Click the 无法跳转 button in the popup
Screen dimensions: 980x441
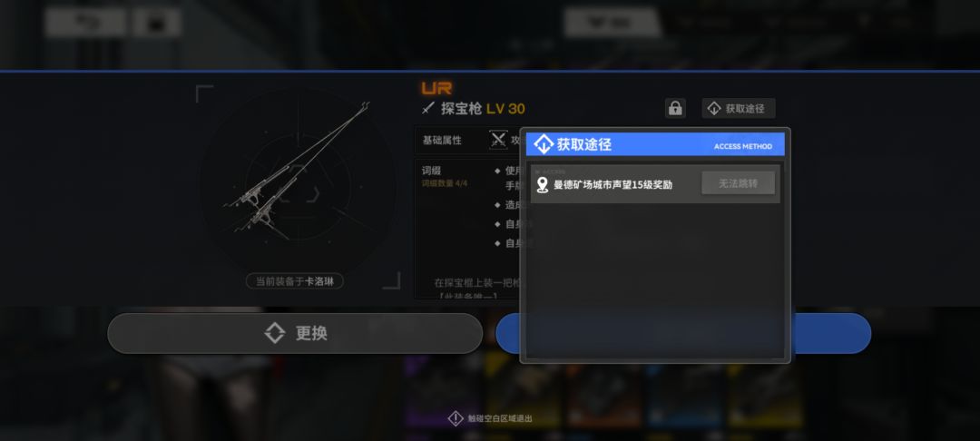(x=738, y=183)
